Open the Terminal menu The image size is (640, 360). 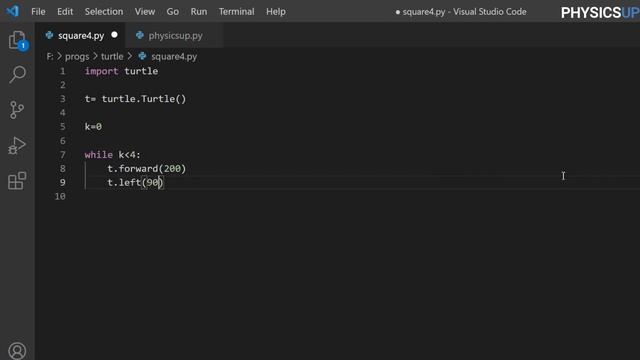pyautogui.click(x=236, y=11)
